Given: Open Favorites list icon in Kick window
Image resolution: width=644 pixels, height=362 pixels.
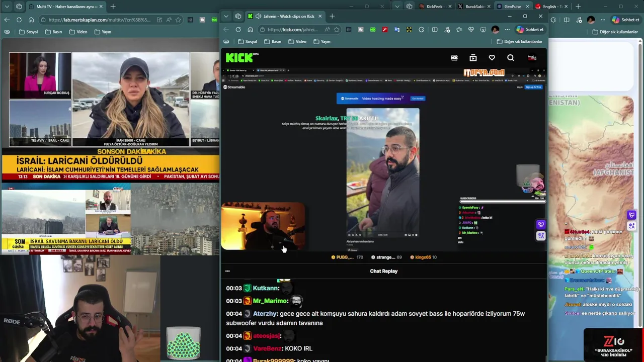Looking at the screenshot, I should (x=459, y=30).
